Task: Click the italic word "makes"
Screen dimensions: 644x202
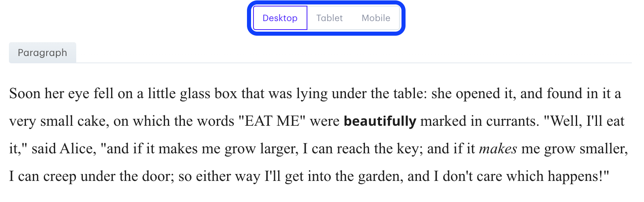Action: (x=498, y=149)
